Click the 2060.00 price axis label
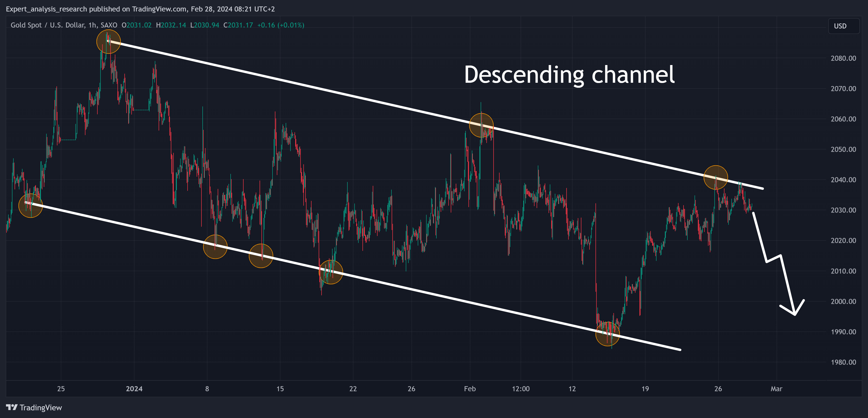 tap(843, 119)
